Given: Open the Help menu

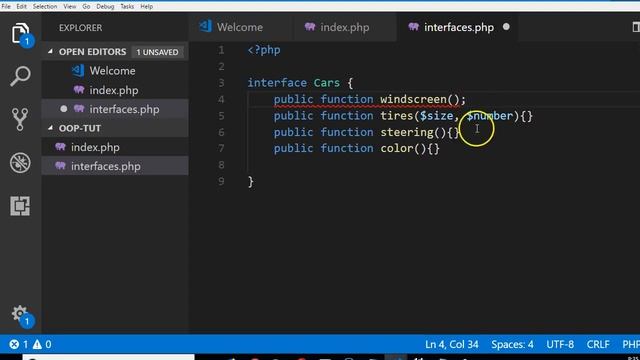Looking at the screenshot, I should [x=147, y=7].
